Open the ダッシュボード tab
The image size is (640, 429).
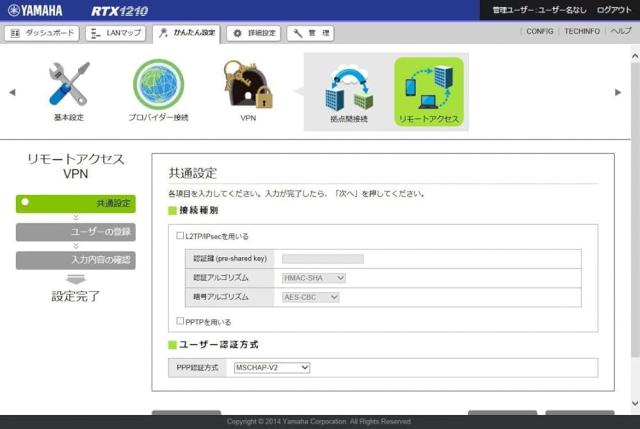pos(42,33)
